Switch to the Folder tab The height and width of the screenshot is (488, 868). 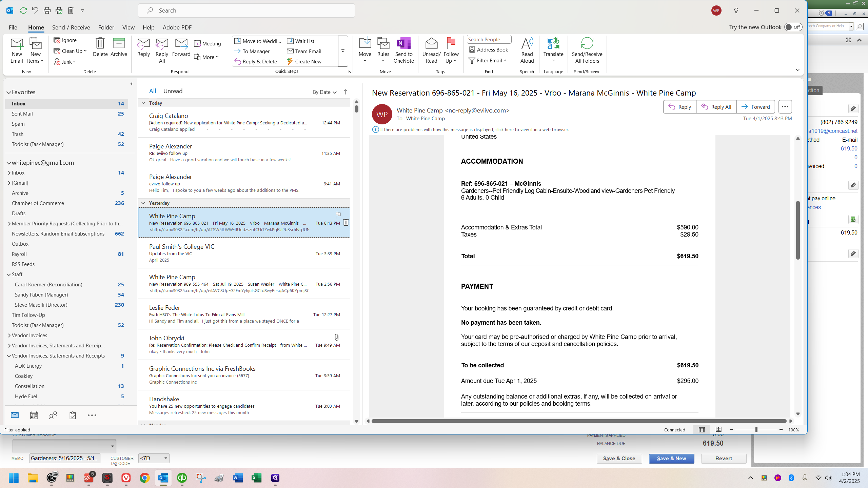[106, 27]
